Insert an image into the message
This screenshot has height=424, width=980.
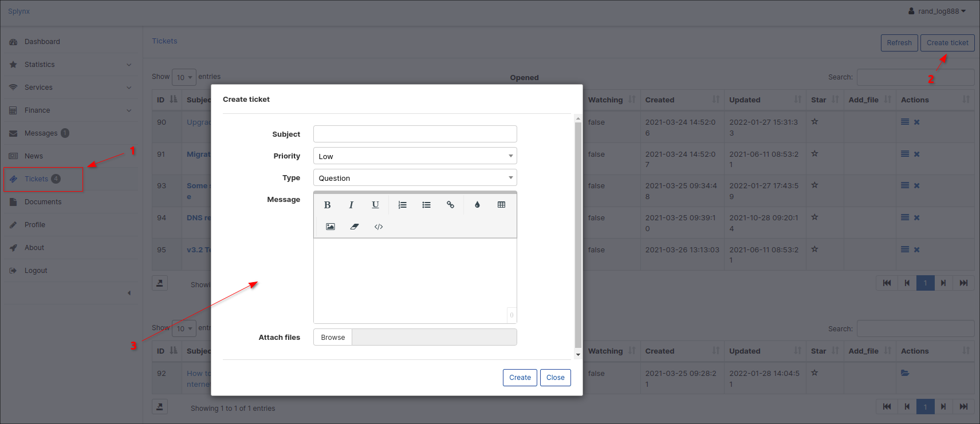[330, 227]
